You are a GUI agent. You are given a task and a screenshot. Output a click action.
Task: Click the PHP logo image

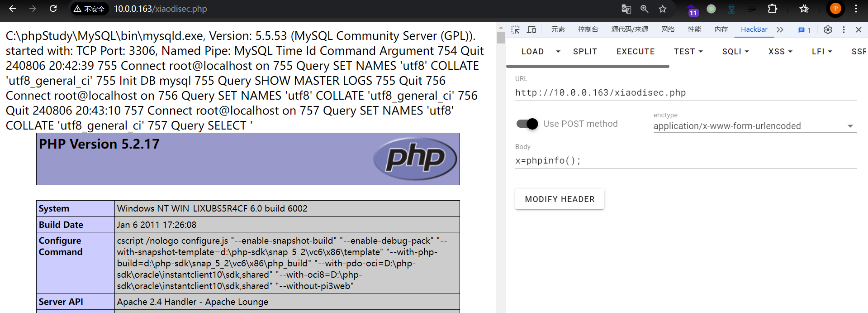click(415, 159)
